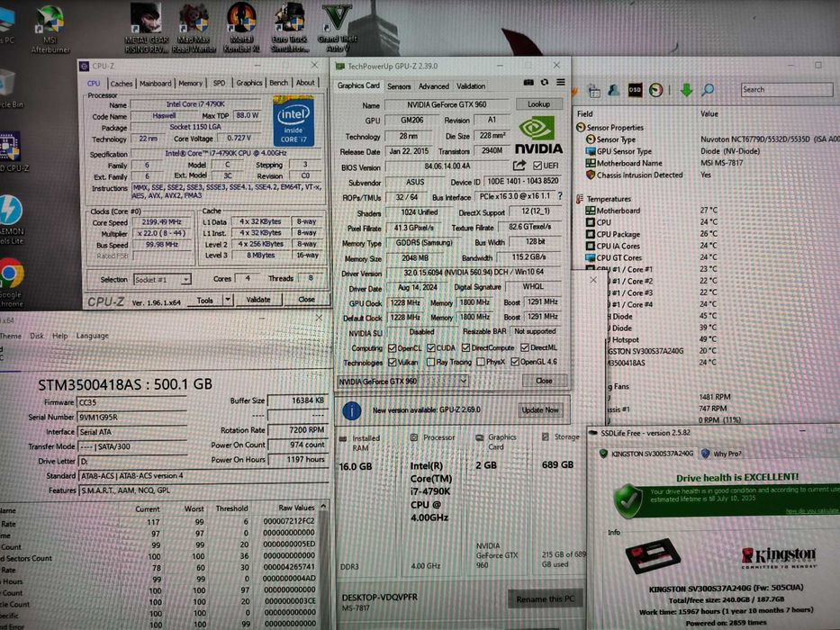The width and height of the screenshot is (840, 630).
Task: Open Disk menu in CrystalDiskInfo
Action: click(x=36, y=336)
